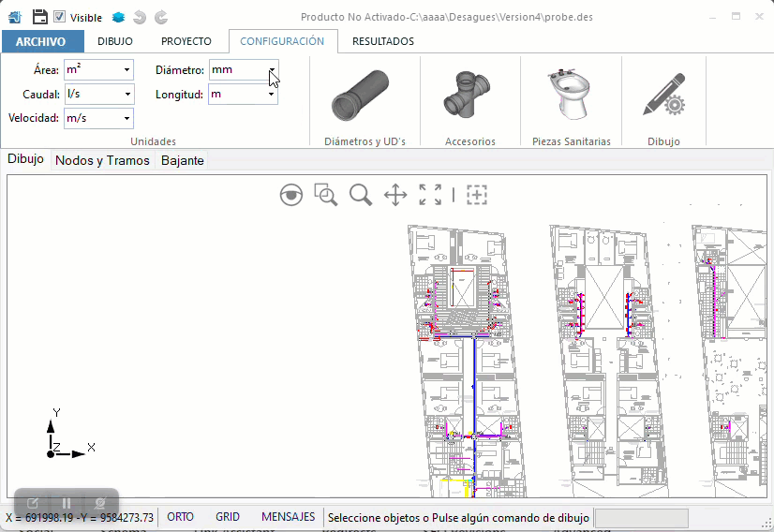Toggle MENSAJES in status bar

click(x=289, y=517)
